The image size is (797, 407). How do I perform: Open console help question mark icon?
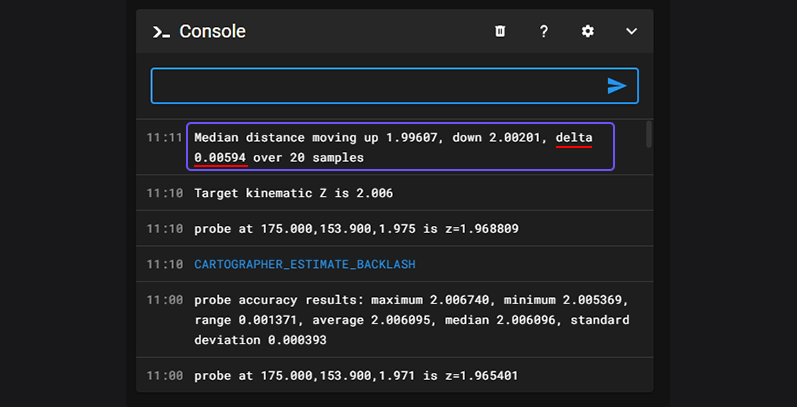coord(544,31)
